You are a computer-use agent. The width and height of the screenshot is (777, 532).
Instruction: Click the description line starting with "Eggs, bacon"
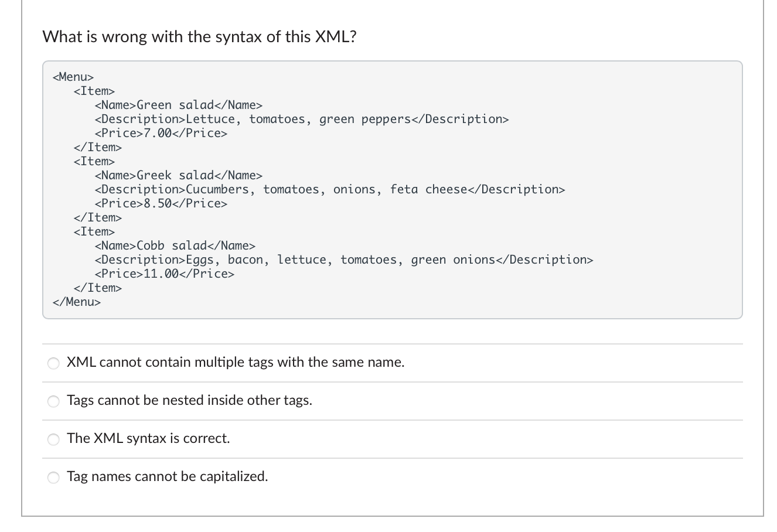tap(343, 260)
